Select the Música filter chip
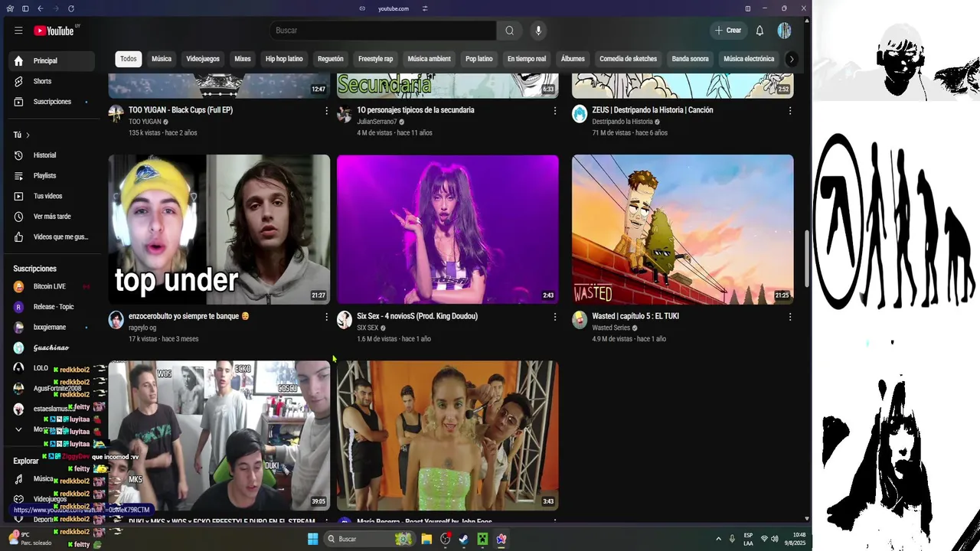 [x=162, y=59]
